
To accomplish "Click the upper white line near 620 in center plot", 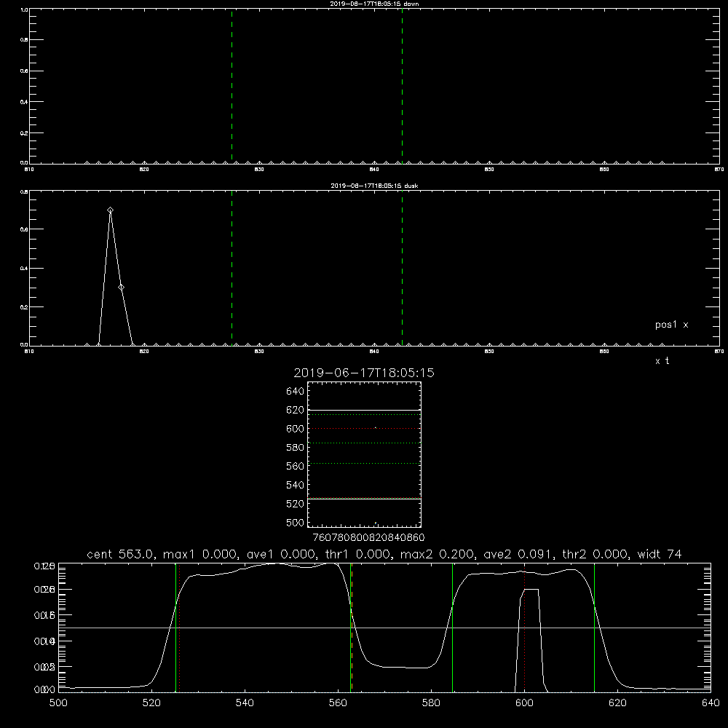I will (364, 410).
